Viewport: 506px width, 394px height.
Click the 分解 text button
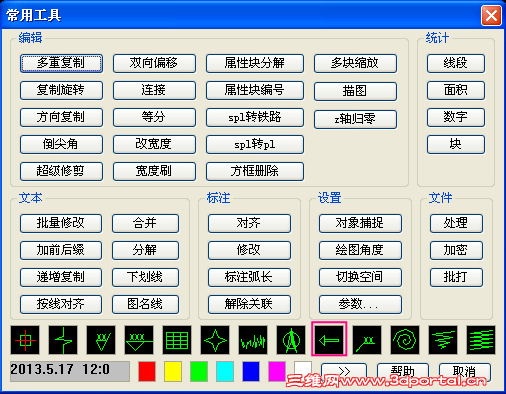[x=145, y=250]
